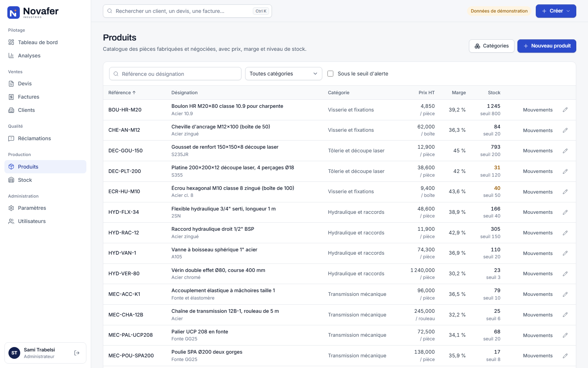Show Mouvements for MEC-CHA-12B
The image size is (588, 368).
click(x=538, y=315)
